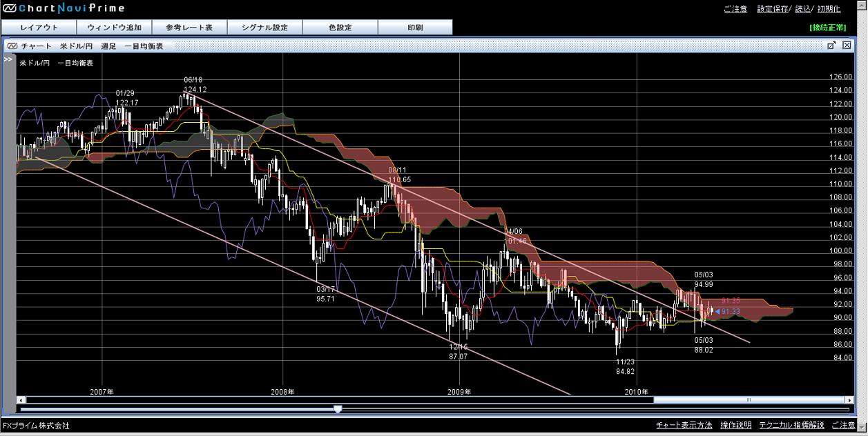Click the 設定保存 link
This screenshot has height=436, width=868.
[x=773, y=9]
